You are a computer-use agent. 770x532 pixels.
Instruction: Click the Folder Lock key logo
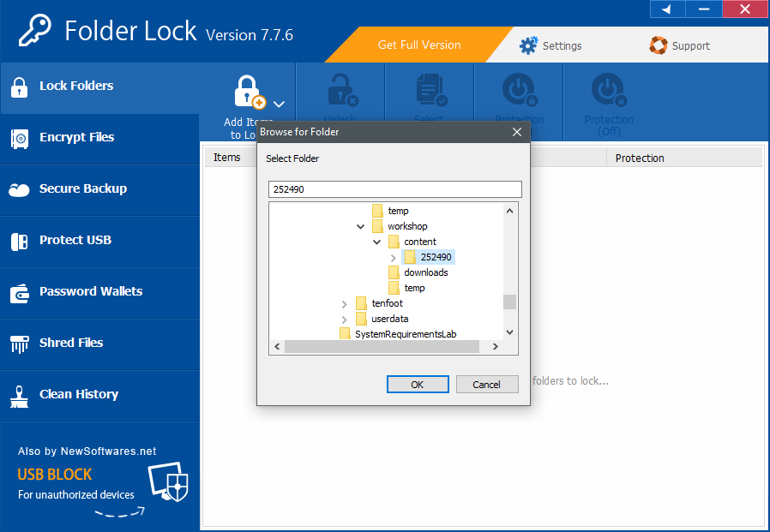coord(35,30)
